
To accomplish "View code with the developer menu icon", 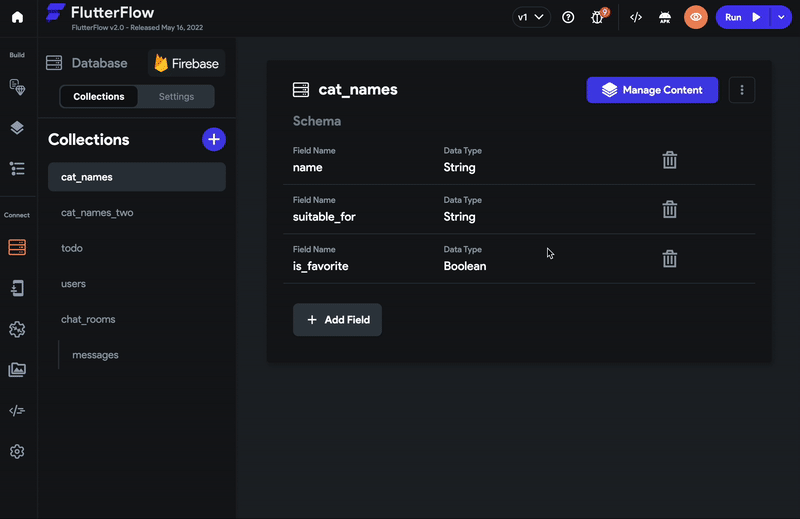I will [636, 17].
